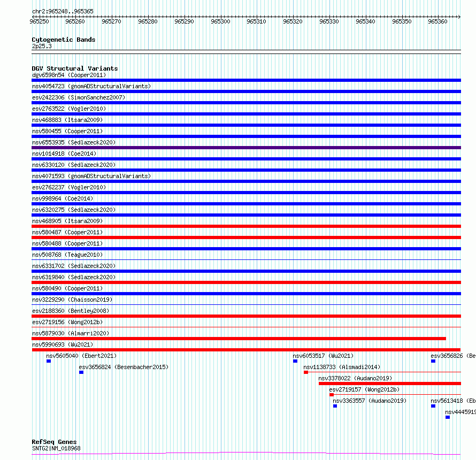Select the nsv3378022 (Audano2019) red bar
This screenshot has width=476, height=460.
pyautogui.click(x=390, y=384)
